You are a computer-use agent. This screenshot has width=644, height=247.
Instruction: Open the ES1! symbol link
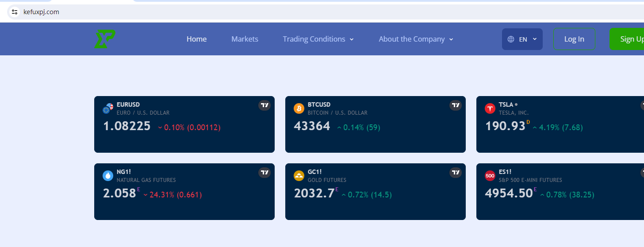505,172
